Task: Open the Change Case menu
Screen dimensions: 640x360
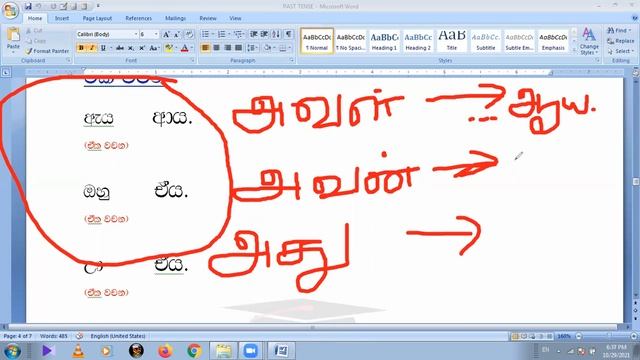Action: (154, 48)
